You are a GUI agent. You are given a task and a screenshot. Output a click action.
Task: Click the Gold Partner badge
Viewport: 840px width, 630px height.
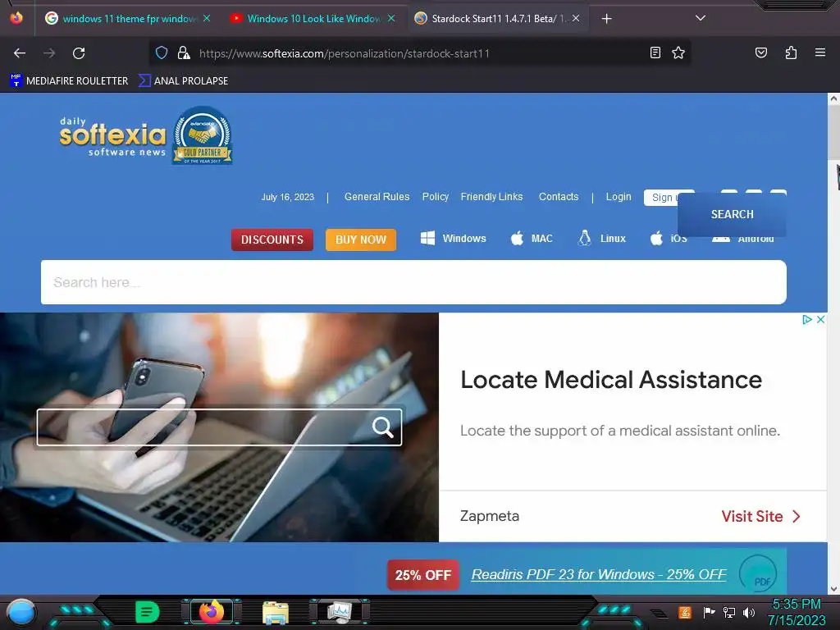point(203,135)
